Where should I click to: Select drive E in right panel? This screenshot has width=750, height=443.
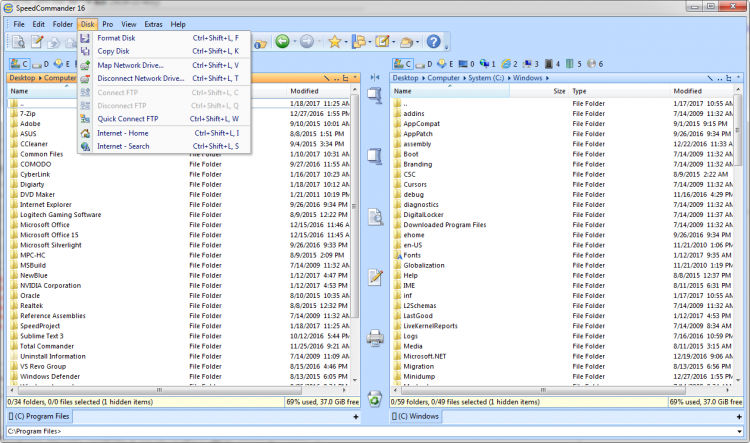(x=446, y=64)
